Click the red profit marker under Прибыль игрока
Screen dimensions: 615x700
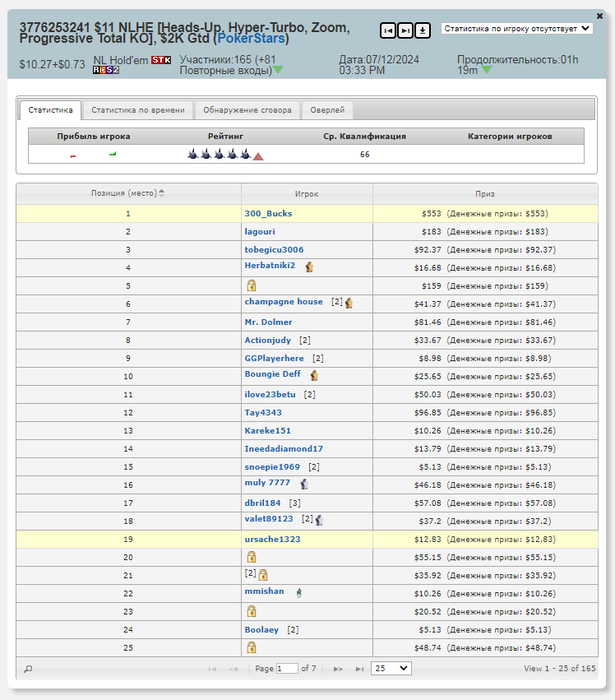pyautogui.click(x=73, y=156)
